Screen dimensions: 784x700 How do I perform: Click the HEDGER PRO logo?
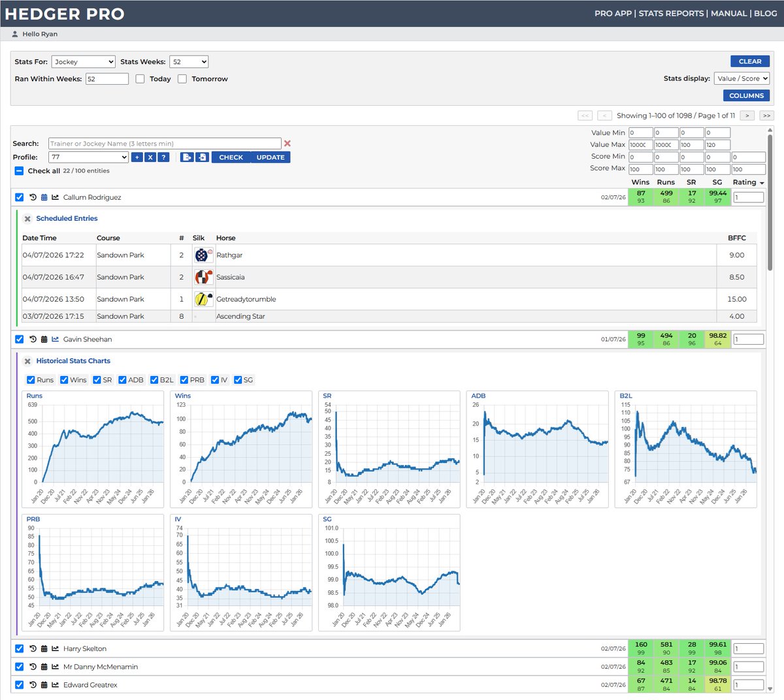64,14
